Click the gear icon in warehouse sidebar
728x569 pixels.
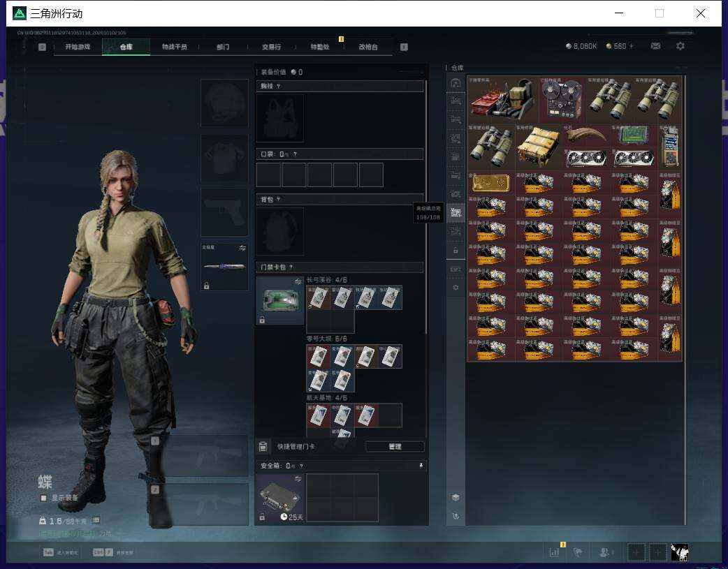[456, 287]
